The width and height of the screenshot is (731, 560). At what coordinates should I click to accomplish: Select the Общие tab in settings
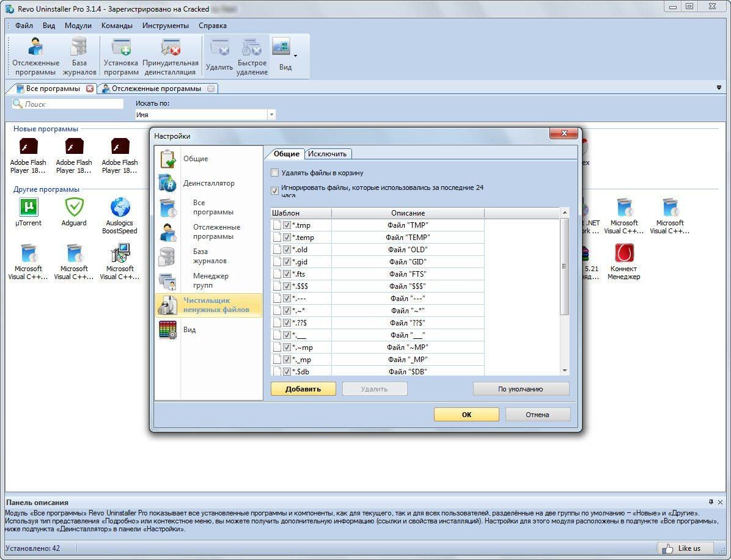pos(286,154)
